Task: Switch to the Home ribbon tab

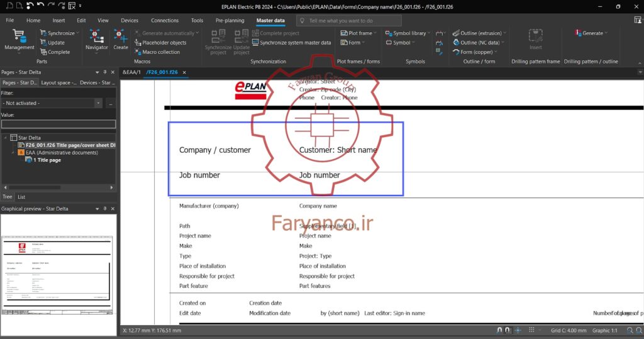Action: (x=33, y=20)
